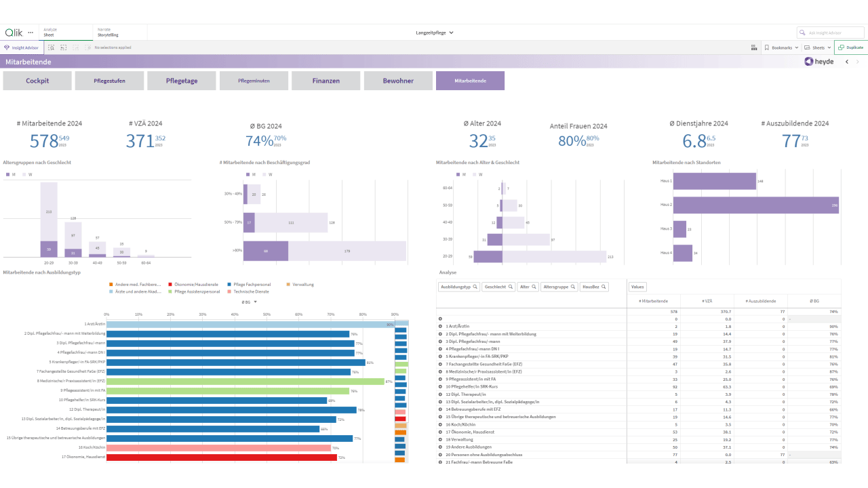868x488 pixels.
Task: Search the Ausbildungstyp dimension magnifier
Action: click(x=475, y=287)
